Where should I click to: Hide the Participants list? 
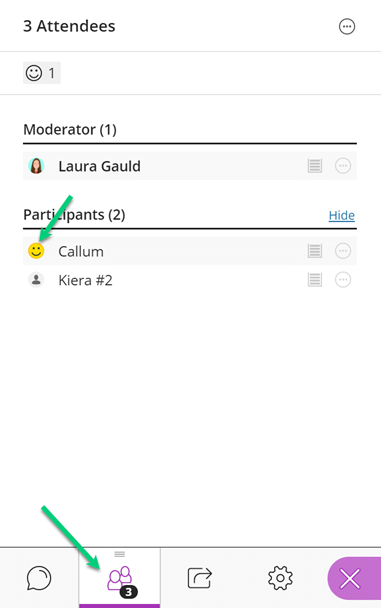[341, 215]
